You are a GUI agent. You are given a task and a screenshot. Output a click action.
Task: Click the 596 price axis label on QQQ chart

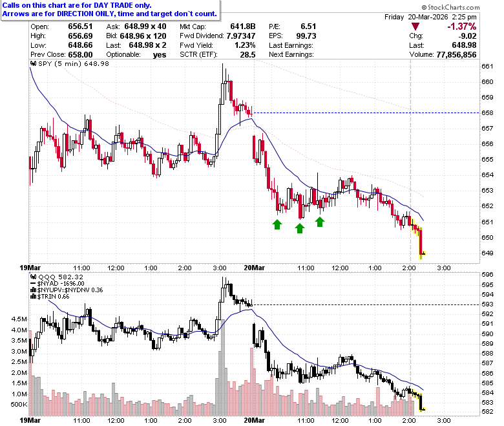(487, 274)
